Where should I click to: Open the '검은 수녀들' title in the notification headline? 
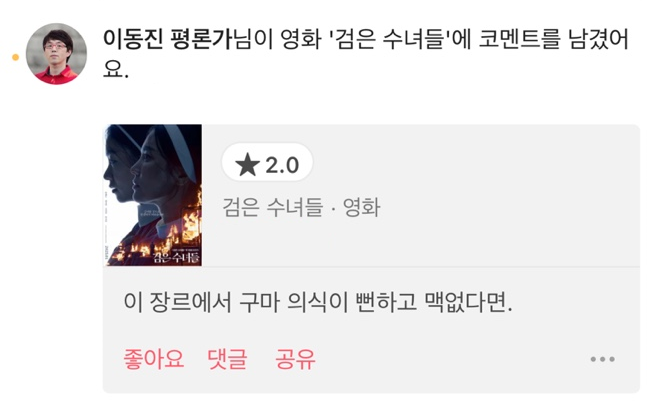[x=389, y=39]
